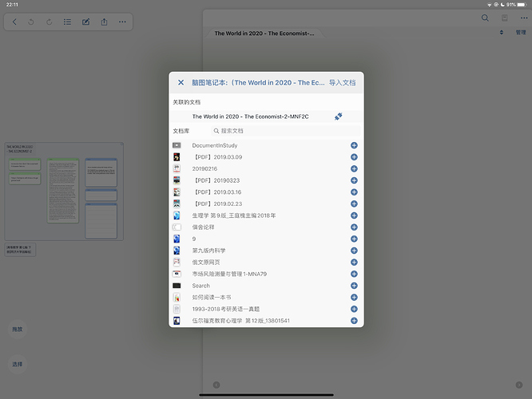The width and height of the screenshot is (532, 399).
Task: Add 20190216 with its plus button
Action: [354, 169]
